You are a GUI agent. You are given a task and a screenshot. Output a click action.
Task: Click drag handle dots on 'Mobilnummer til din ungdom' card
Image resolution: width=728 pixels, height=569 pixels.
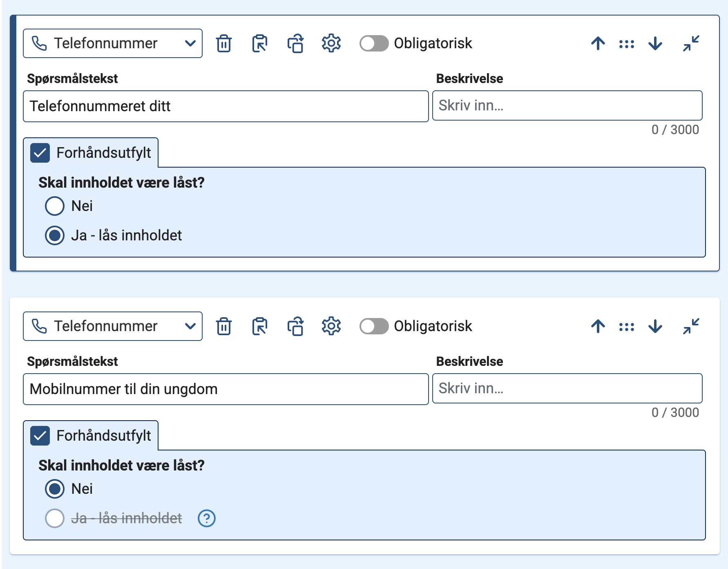tap(627, 327)
